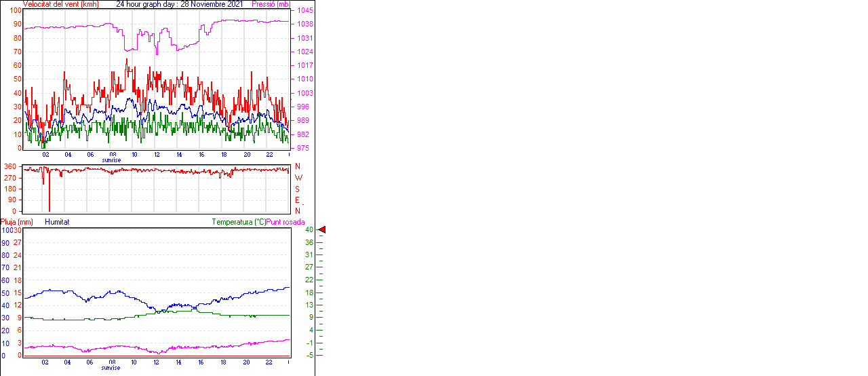Viewport: 868px width, 376px height.
Task: Click the 1045 value on pressure axis
Action: point(304,11)
